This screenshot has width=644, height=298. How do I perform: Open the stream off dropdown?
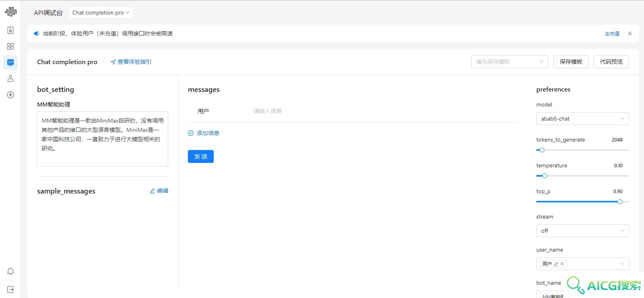(x=582, y=231)
